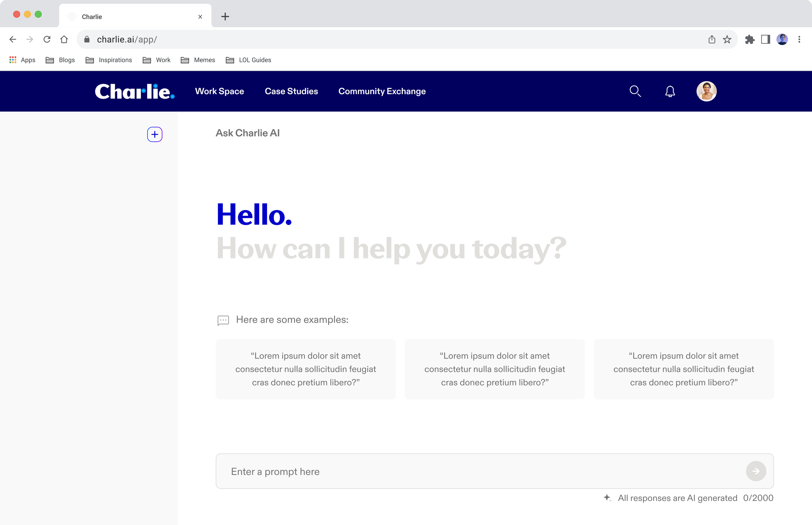The width and height of the screenshot is (812, 525).
Task: Click the browser reload icon
Action: pyautogui.click(x=47, y=40)
